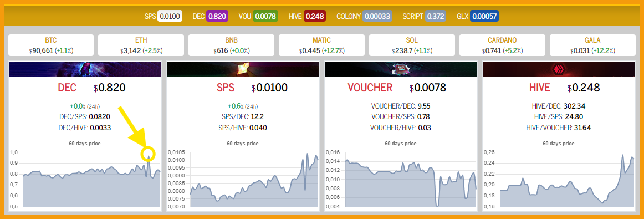Click the COLONY 0.00033 price badge
The image size is (644, 219).
pos(377,17)
